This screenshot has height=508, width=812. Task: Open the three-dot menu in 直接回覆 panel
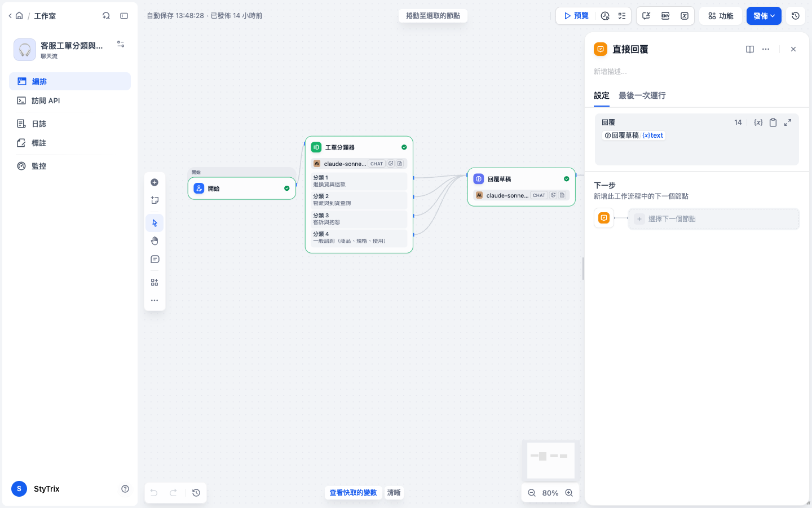coord(766,49)
